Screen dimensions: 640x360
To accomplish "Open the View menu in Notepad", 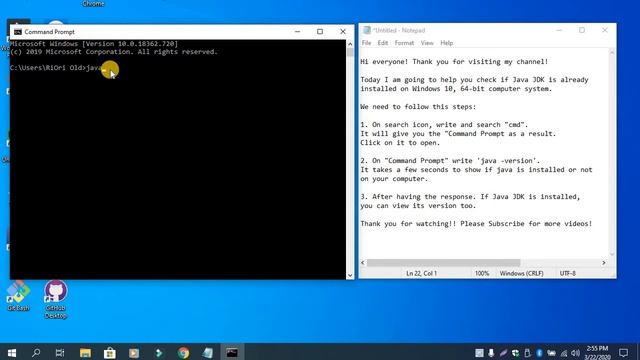I will pyautogui.click(x=427, y=43).
